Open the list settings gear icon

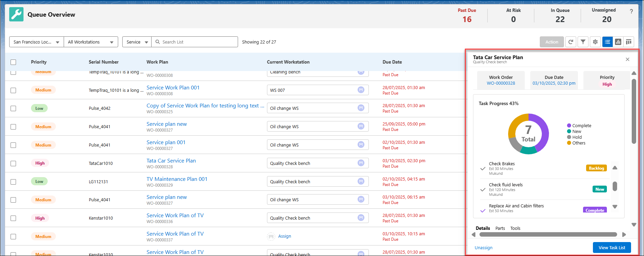pyautogui.click(x=595, y=42)
